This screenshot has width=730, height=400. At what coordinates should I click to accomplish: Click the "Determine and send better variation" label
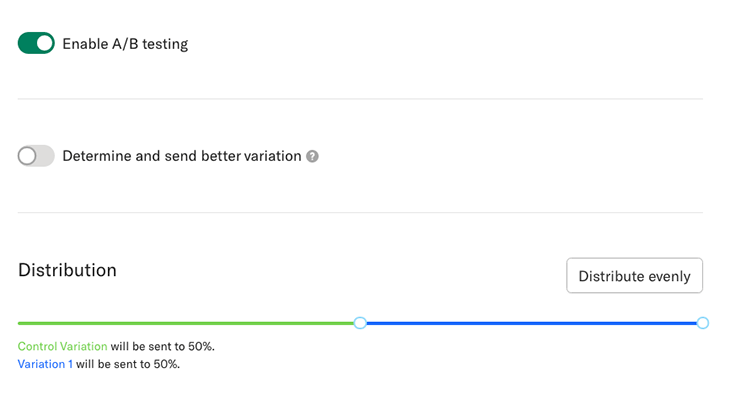pyautogui.click(x=181, y=156)
